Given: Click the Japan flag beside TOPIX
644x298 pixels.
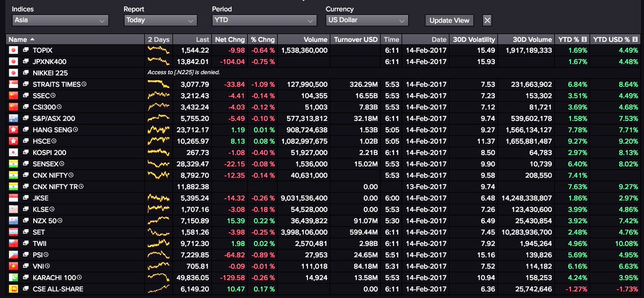Looking at the screenshot, I should [x=14, y=50].
